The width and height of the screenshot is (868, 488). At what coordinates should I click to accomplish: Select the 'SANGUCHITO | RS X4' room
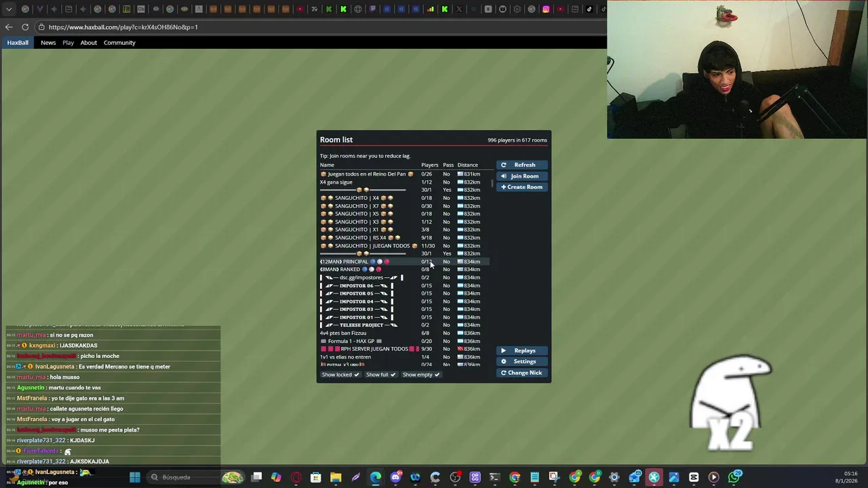[404, 238]
